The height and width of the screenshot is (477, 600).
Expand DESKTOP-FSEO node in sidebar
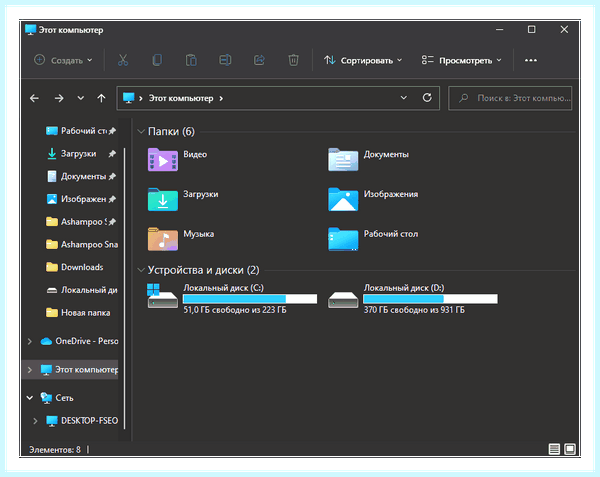point(35,421)
